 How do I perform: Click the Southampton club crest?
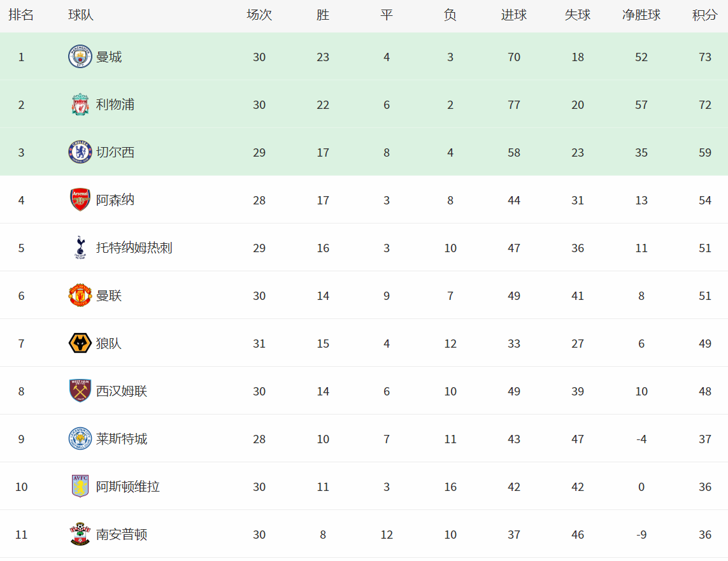point(80,534)
